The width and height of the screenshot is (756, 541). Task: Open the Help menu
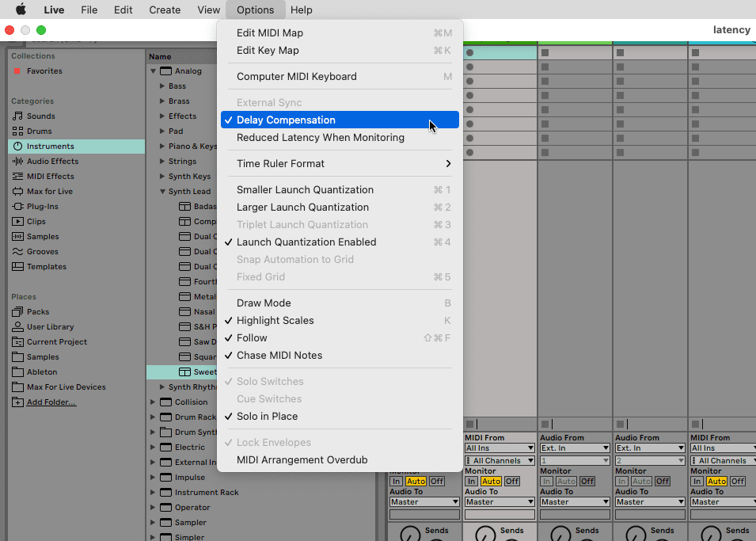[x=301, y=10]
